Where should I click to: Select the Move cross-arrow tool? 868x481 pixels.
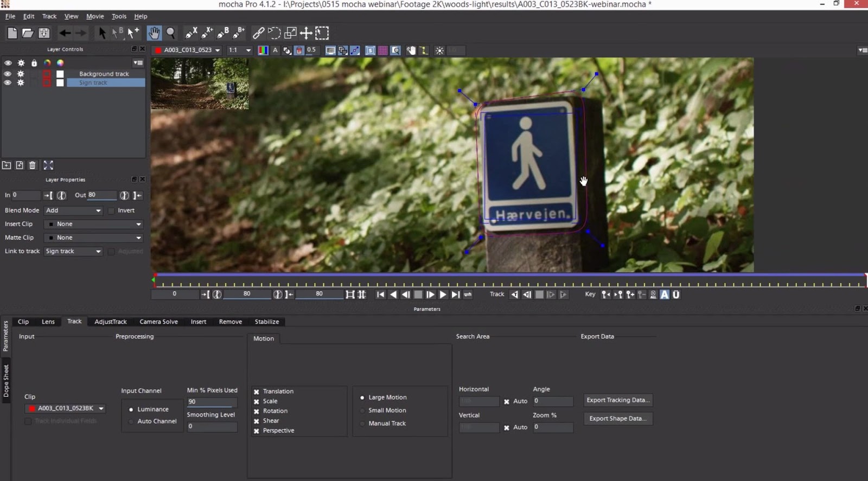click(306, 33)
